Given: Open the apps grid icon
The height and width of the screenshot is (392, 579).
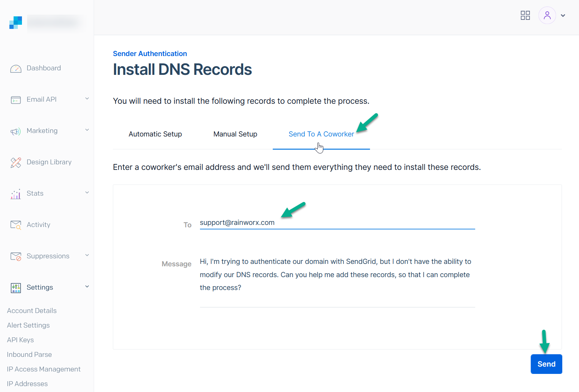Looking at the screenshot, I should [525, 15].
